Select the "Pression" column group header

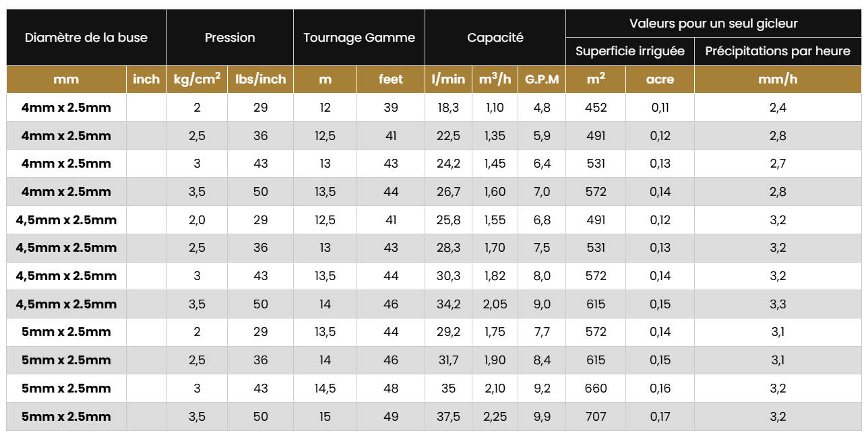pyautogui.click(x=230, y=38)
